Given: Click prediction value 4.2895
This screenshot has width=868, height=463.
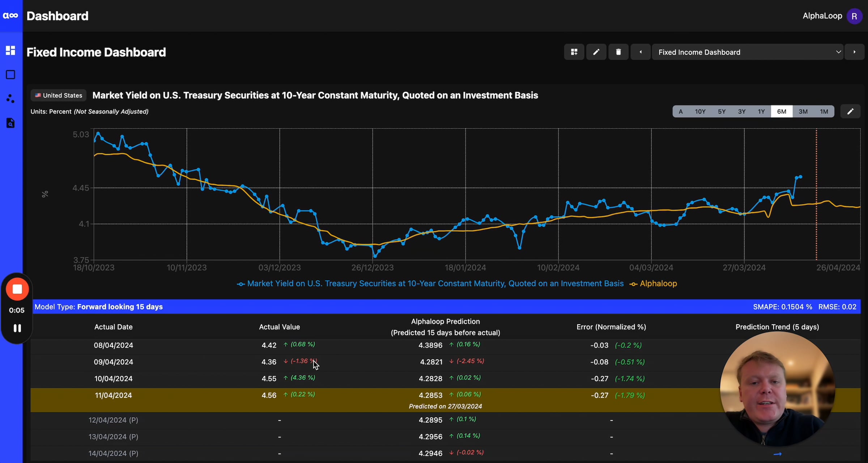Looking at the screenshot, I should pos(430,420).
